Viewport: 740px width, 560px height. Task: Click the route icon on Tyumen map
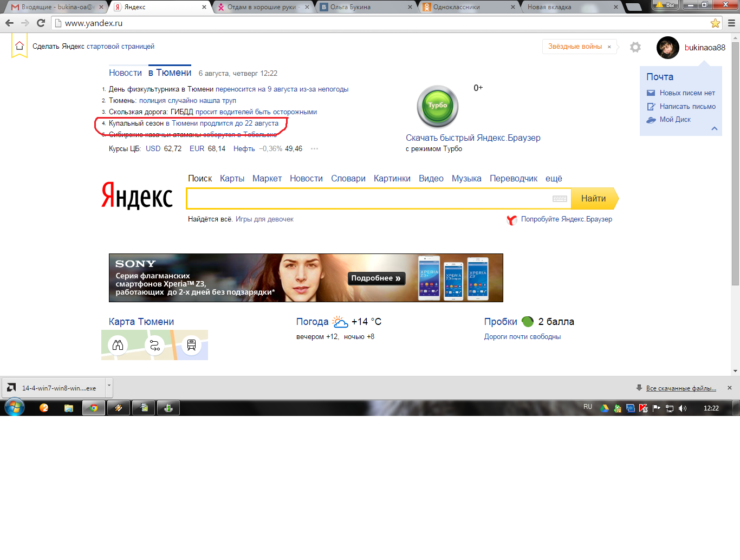point(155,345)
